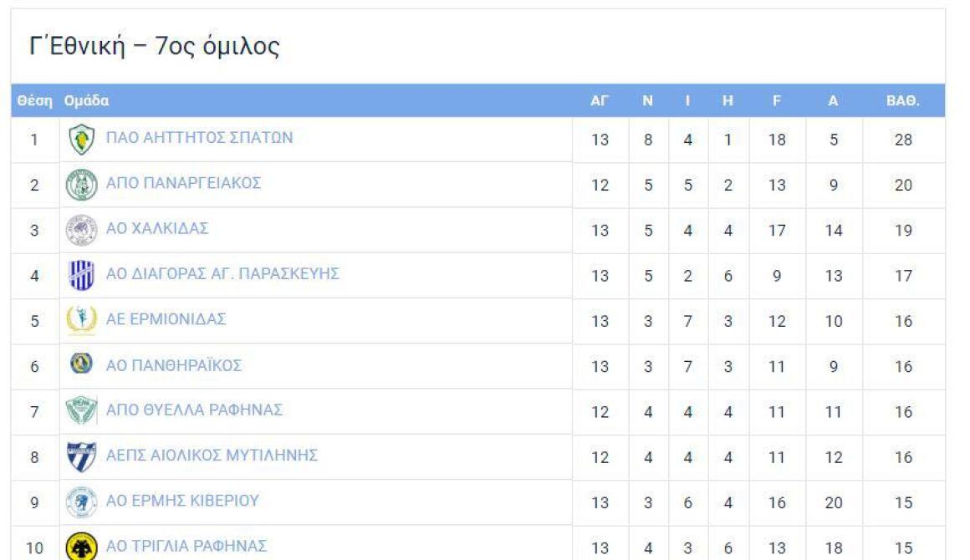Click the ΑΟ ΠΑΝΘΗΡΑΪΚΟΣ badge
This screenshot has height=560, width=970.
pyautogui.click(x=82, y=364)
